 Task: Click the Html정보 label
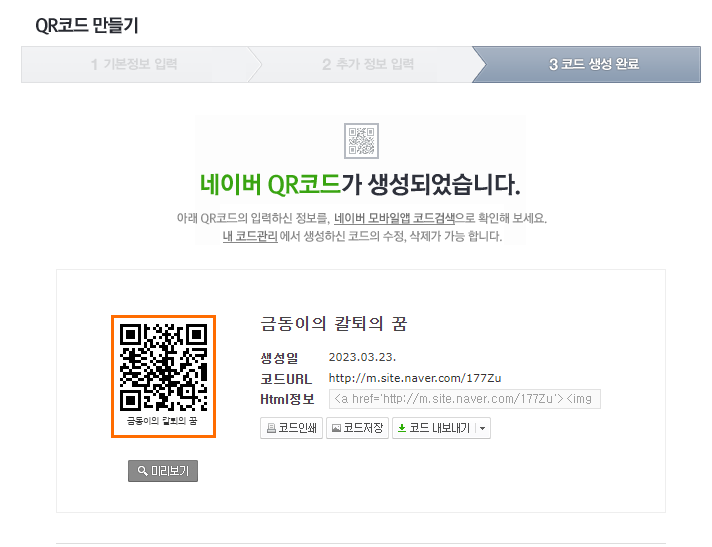click(287, 399)
